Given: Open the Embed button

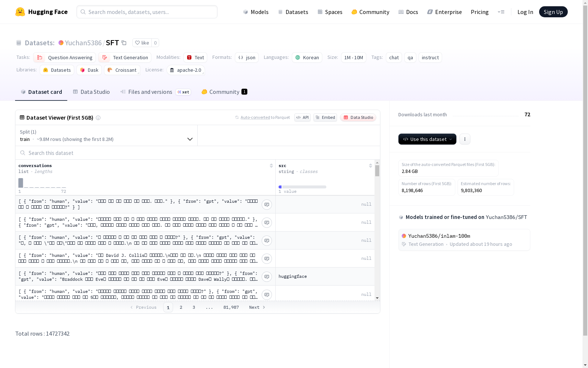Looking at the screenshot, I should [x=325, y=117].
